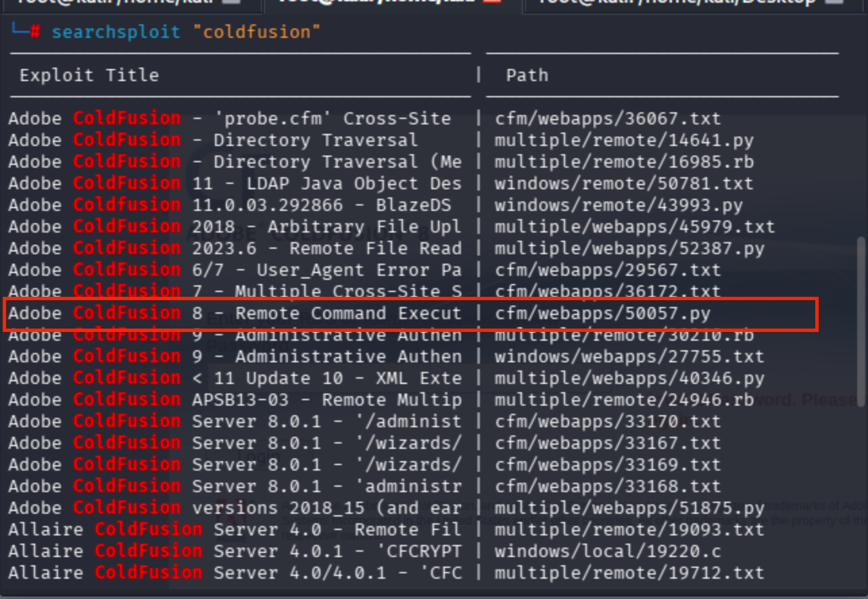Select "Server 8.0.1 - '/administ" exploit title
This screenshot has width=868, height=599.
(327, 421)
